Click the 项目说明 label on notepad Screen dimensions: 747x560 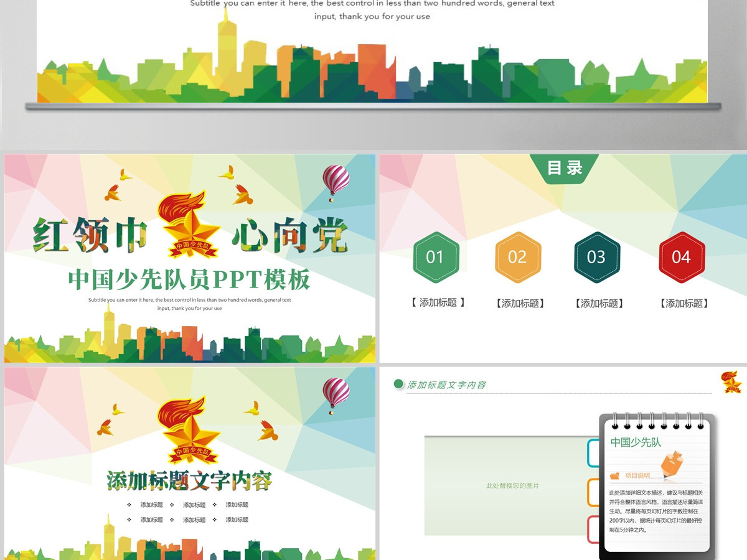637,475
